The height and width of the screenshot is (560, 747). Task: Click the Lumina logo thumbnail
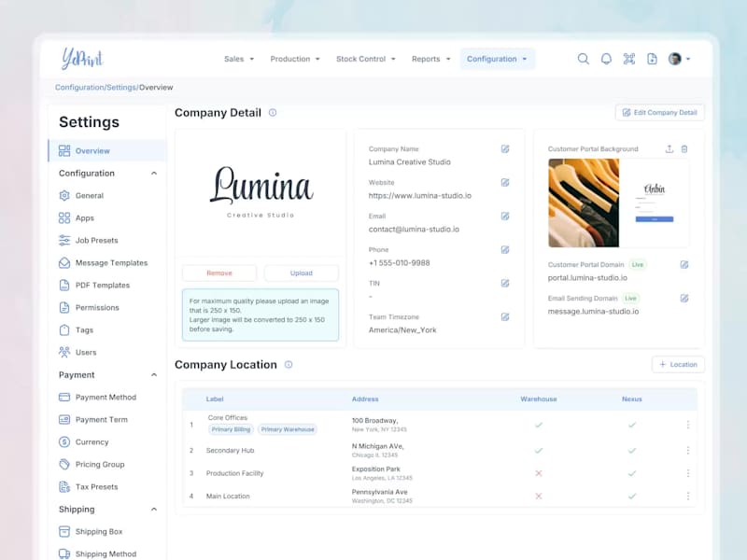261,187
